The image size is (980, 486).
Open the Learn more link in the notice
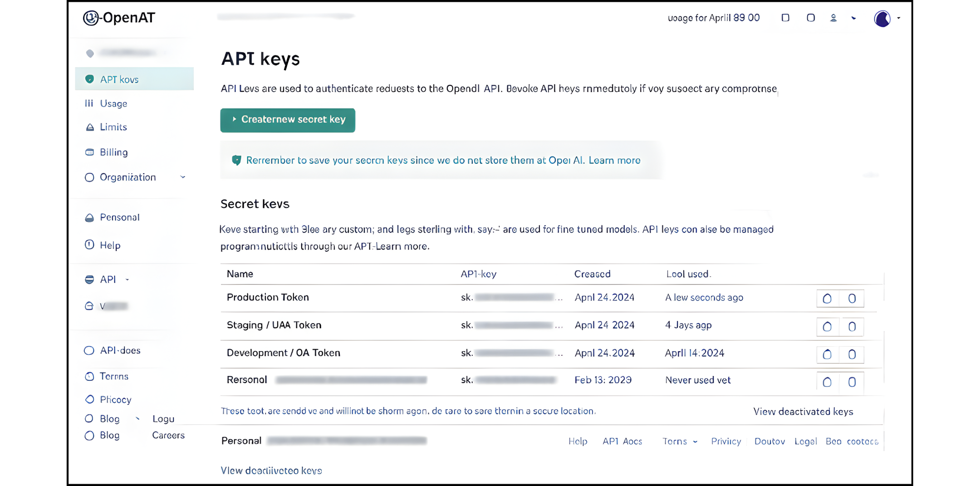click(615, 160)
